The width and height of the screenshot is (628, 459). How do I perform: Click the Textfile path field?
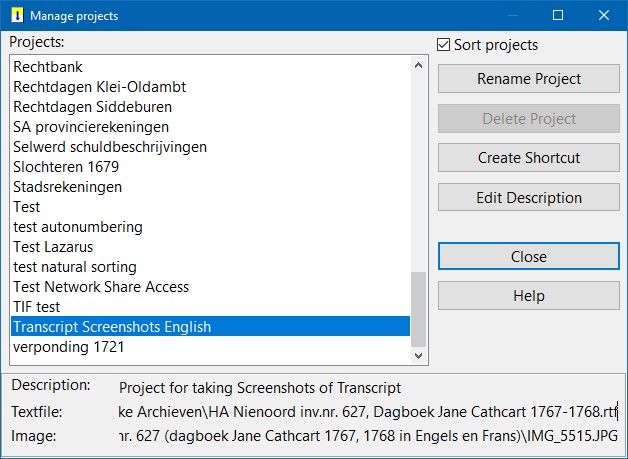(368, 412)
